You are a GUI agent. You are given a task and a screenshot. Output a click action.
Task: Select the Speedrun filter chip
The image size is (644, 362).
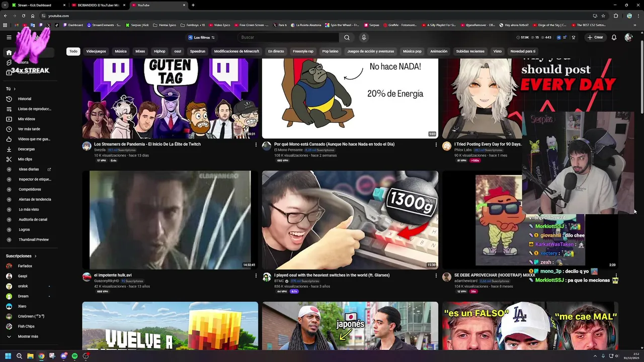tap(198, 51)
